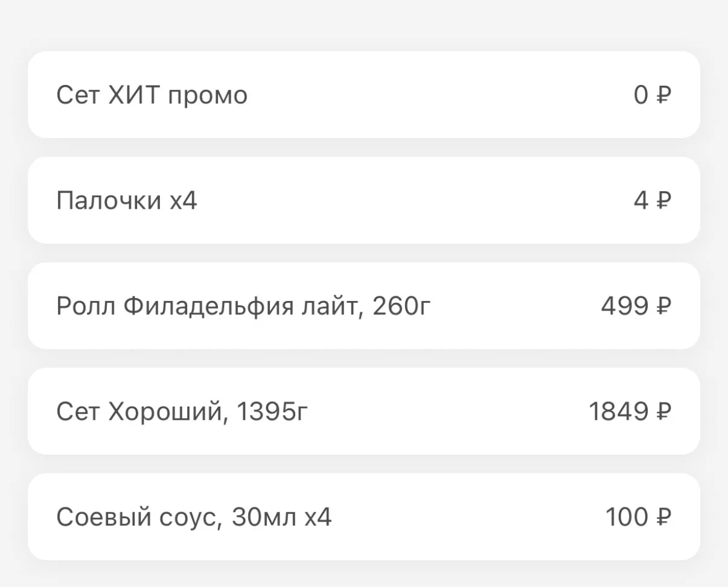The width and height of the screenshot is (728, 587).
Task: Tap the 499 ₽ price label
Action: (x=636, y=306)
